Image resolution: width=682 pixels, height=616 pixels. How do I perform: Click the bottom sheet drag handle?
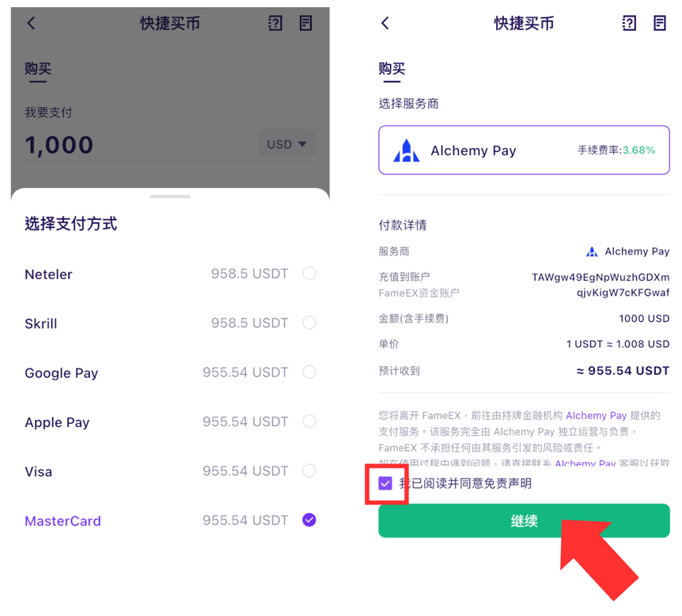(x=170, y=196)
